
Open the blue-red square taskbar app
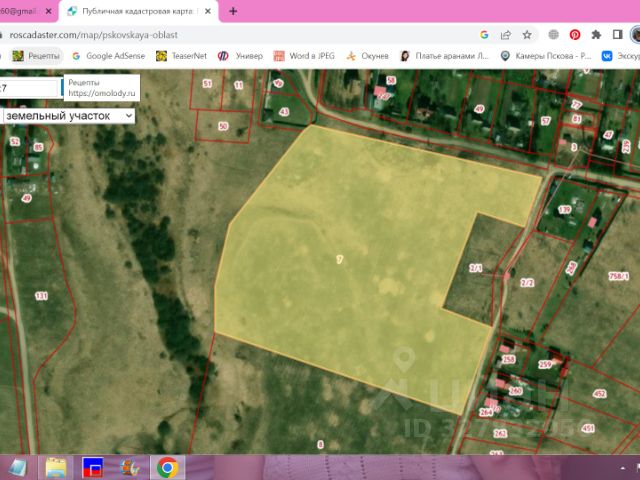tap(93, 468)
